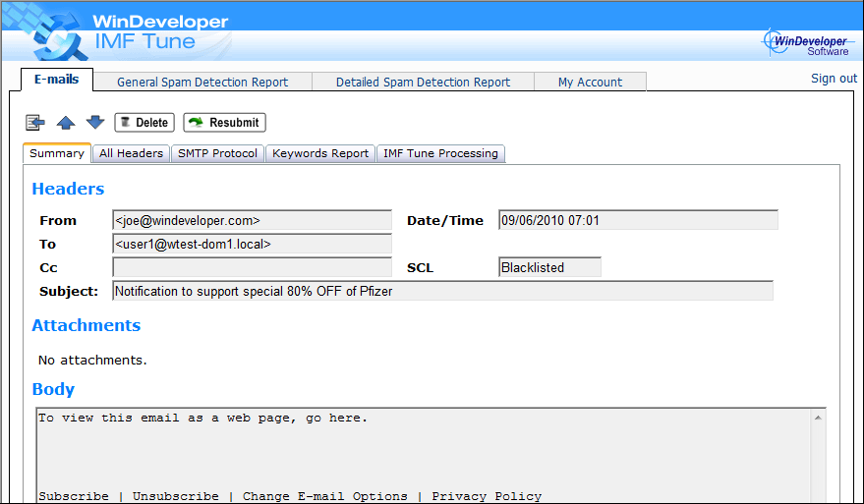Image resolution: width=864 pixels, height=504 pixels.
Task: Click the 'Privacy Policy' text in the body
Action: pos(487,496)
